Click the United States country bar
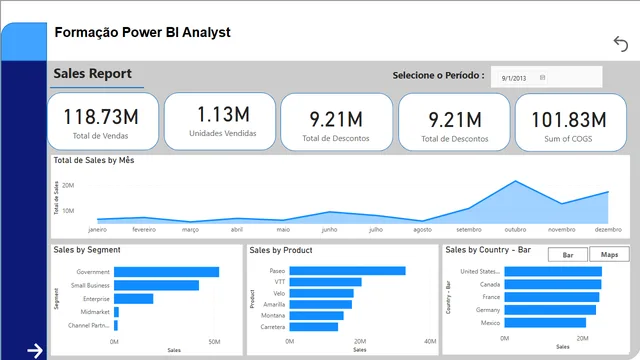Viewport: 640px width, 360px height. pos(553,271)
